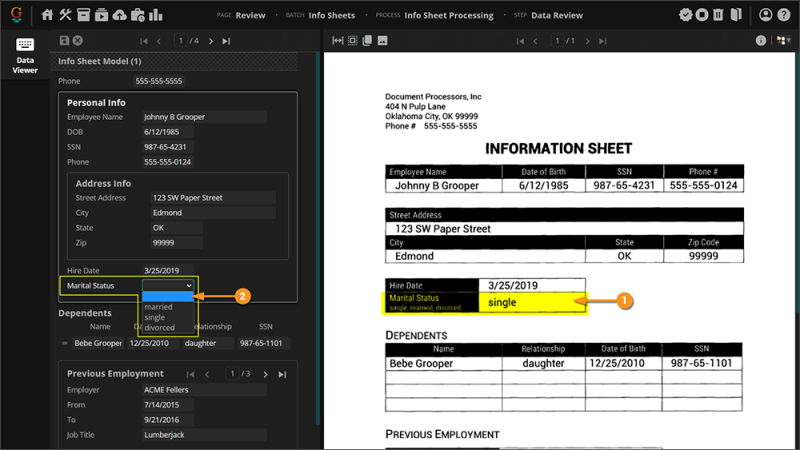
Task: Select 'married' from the dropdown list
Action: [158, 307]
